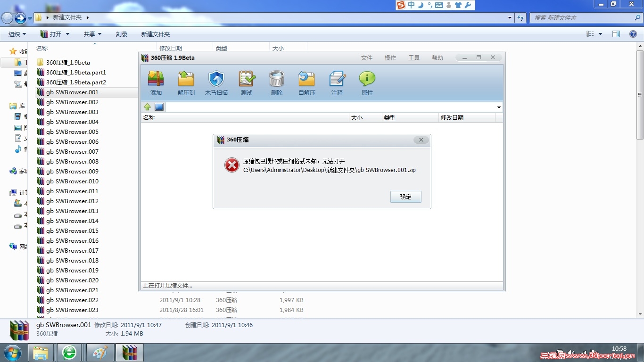
Task: Select file gb SWBrowser.005
Action: pyautogui.click(x=72, y=132)
